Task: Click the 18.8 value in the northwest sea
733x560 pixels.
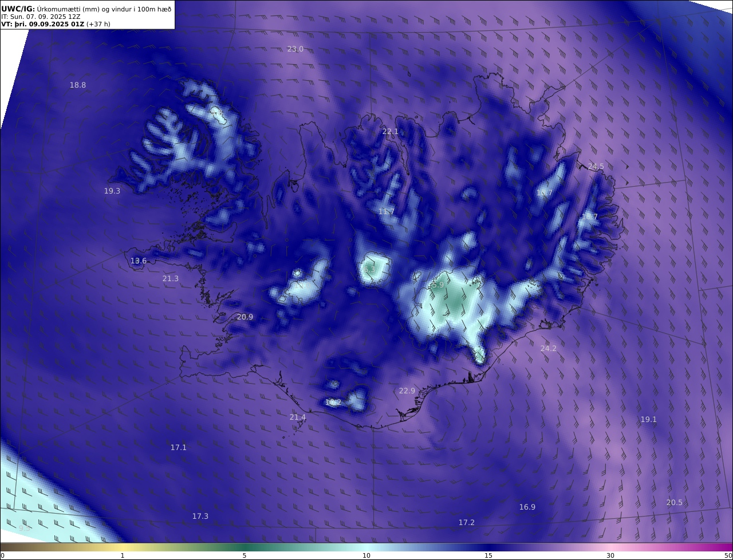Action: click(78, 85)
